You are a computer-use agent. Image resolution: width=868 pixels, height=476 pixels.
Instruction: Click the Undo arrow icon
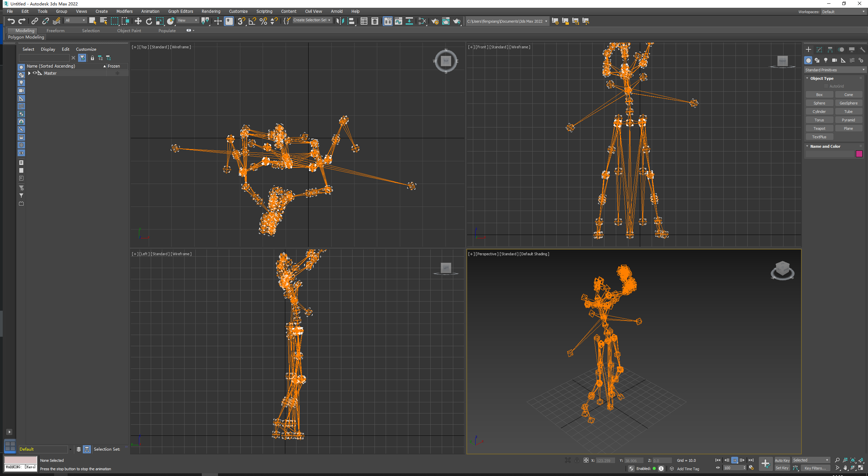point(11,21)
